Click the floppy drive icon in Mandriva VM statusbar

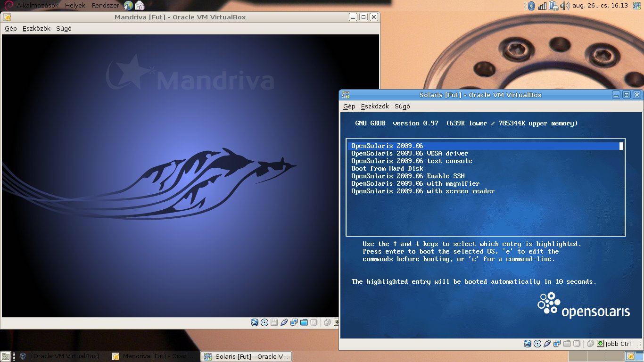point(273,323)
